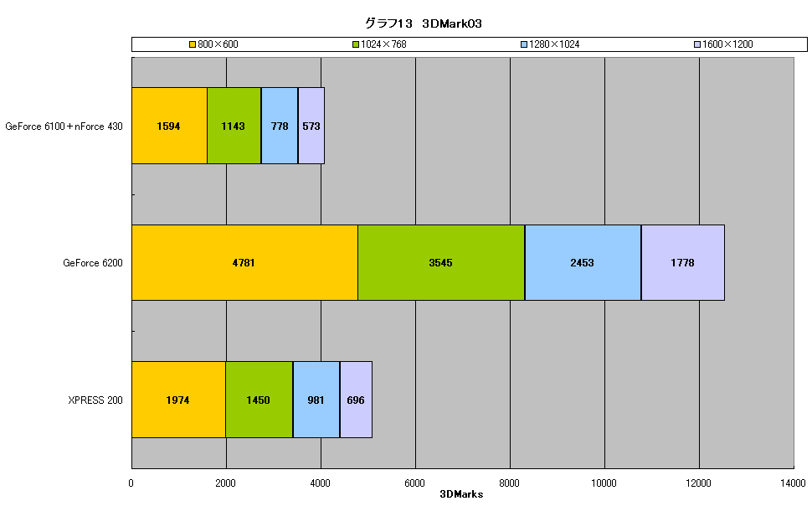Select the blue bar segment showing 2453

coord(583,263)
